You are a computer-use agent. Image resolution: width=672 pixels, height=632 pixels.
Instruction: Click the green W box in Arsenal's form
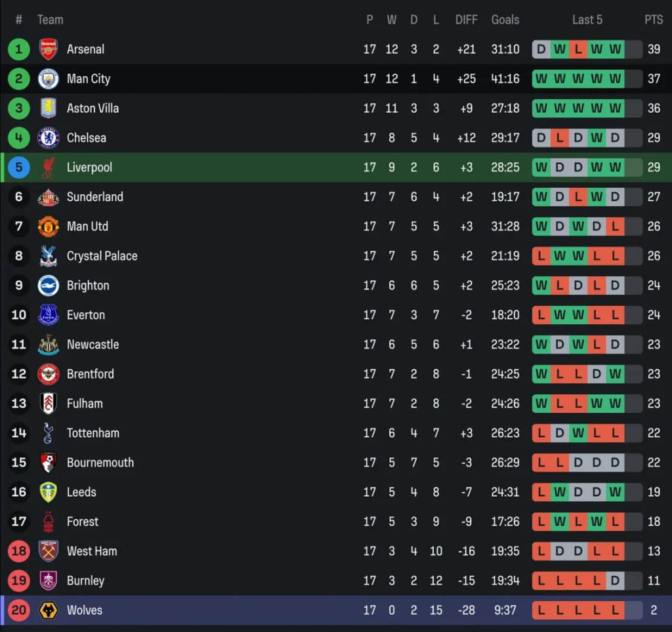[558, 49]
